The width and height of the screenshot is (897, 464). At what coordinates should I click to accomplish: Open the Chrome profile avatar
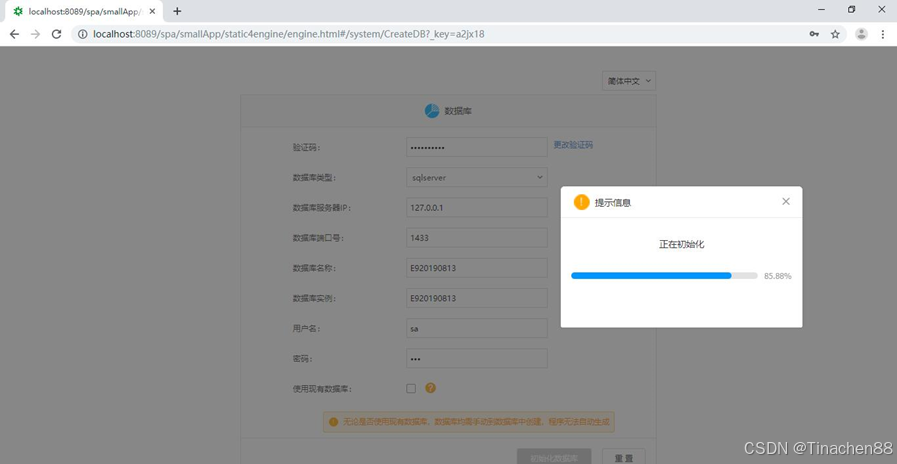click(x=861, y=34)
